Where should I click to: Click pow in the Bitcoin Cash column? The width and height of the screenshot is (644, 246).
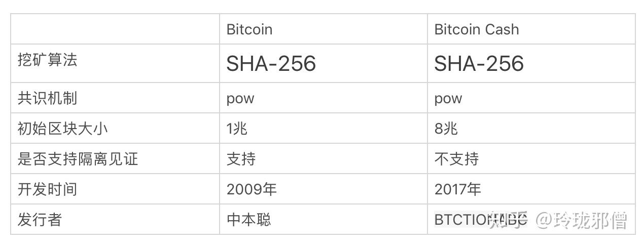(448, 99)
